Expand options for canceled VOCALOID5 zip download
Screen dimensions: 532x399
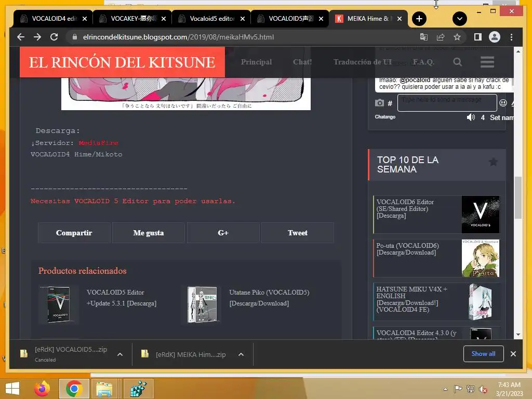tap(120, 354)
